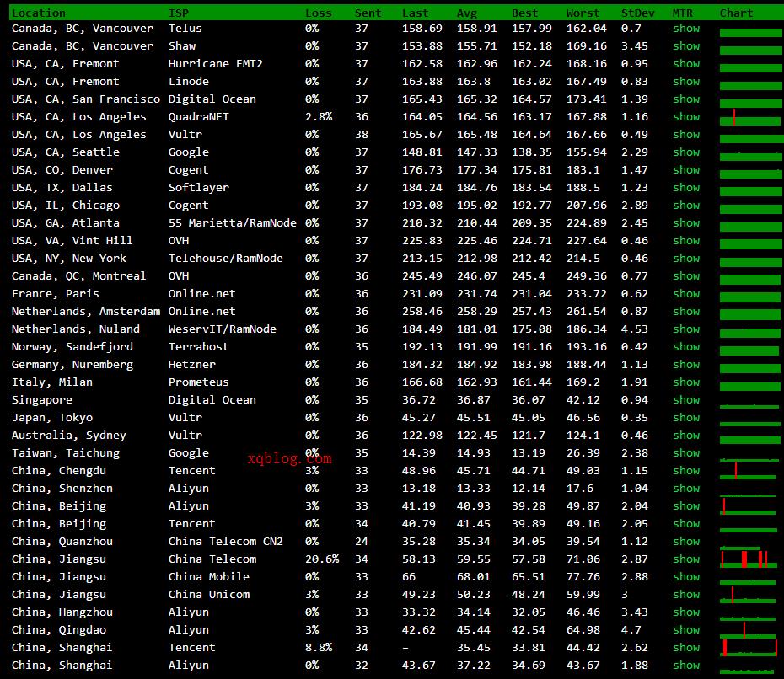Image resolution: width=784 pixels, height=679 pixels.
Task: Click the Location column header
Action: (x=39, y=13)
